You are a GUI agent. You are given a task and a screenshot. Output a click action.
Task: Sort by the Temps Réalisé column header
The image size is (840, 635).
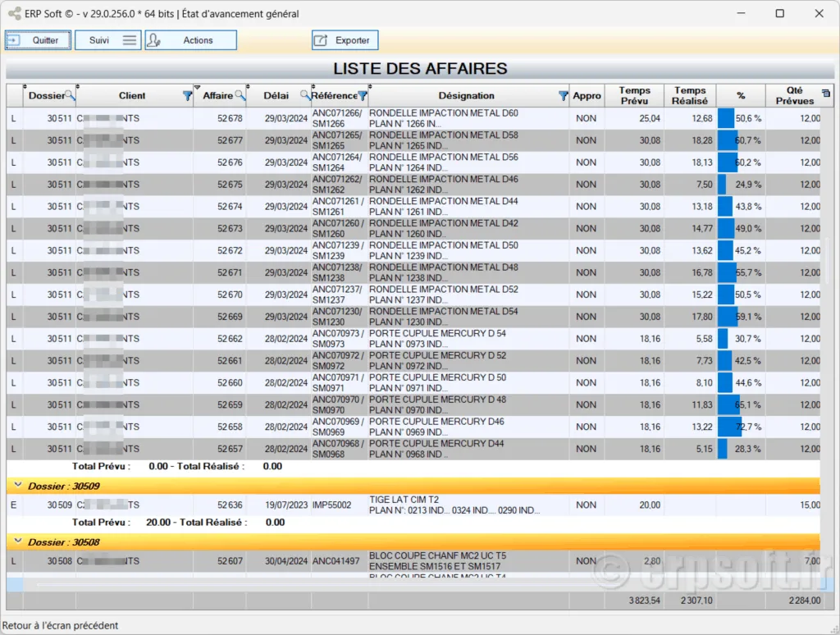(690, 96)
